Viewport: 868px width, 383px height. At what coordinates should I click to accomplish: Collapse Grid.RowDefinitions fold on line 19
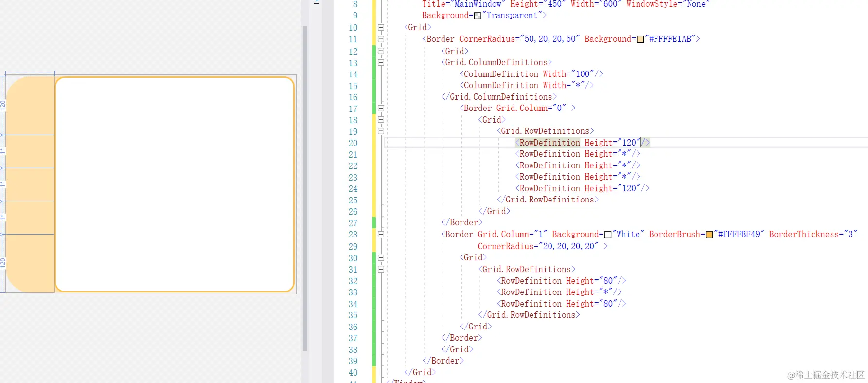381,131
